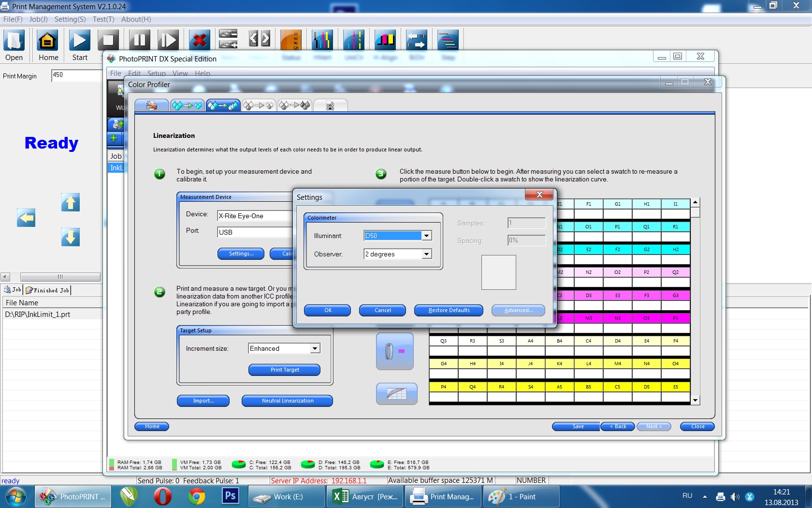Click the Step colored lines icon

[448, 40]
